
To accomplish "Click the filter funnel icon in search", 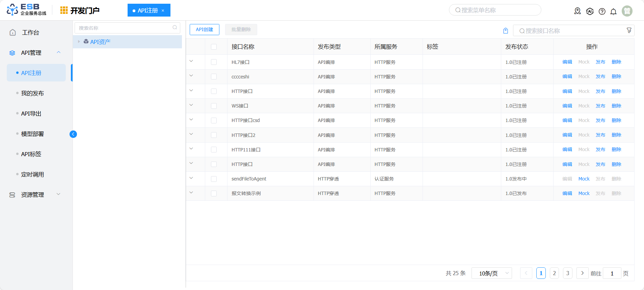I will point(629,30).
